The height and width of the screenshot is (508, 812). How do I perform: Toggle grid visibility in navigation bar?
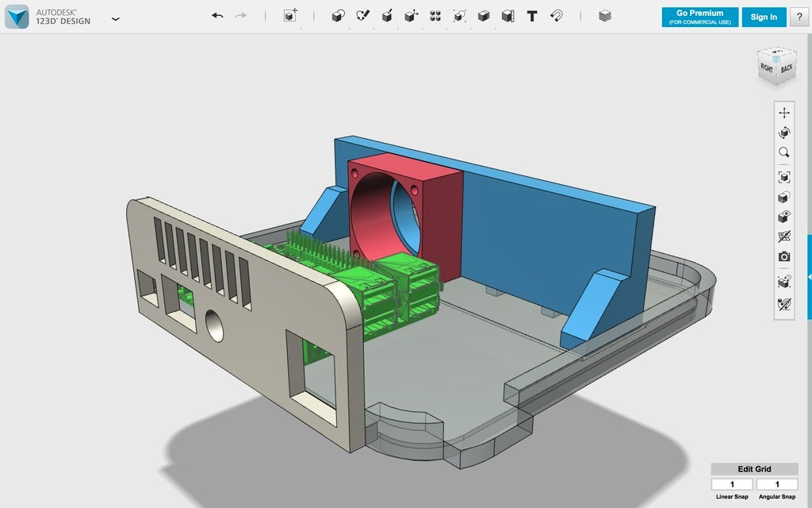click(x=784, y=237)
